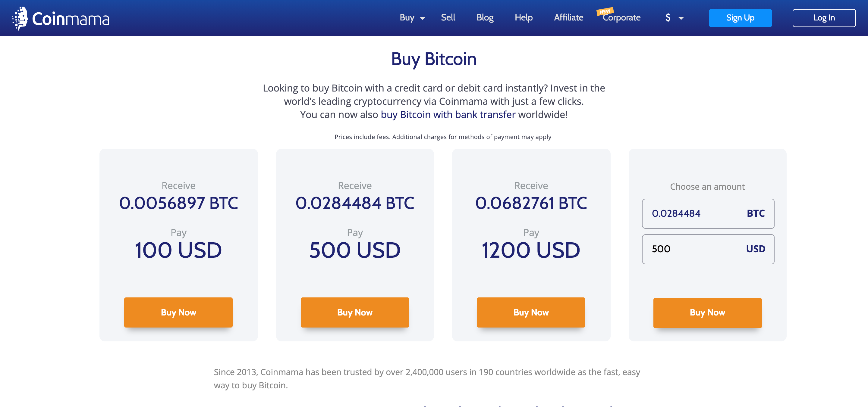The image size is (868, 407).
Task: Click Buy Now under Choose an amount
Action: click(707, 313)
